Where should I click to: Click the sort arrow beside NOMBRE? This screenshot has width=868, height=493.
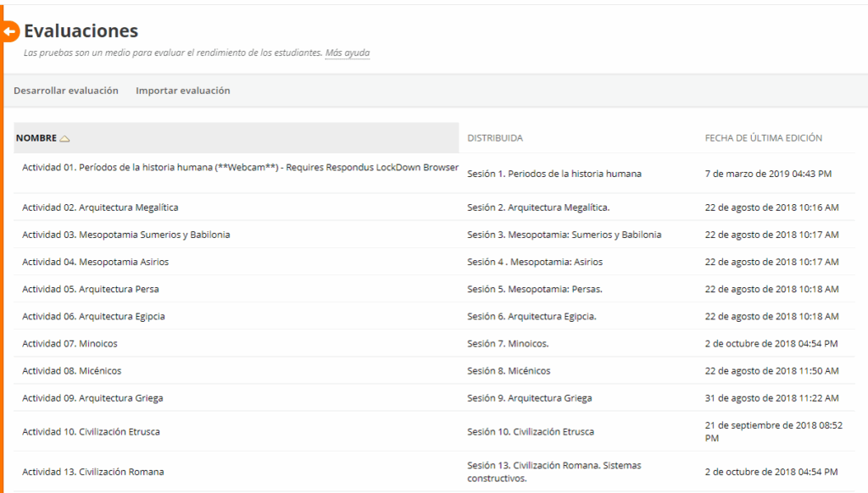pyautogui.click(x=65, y=138)
